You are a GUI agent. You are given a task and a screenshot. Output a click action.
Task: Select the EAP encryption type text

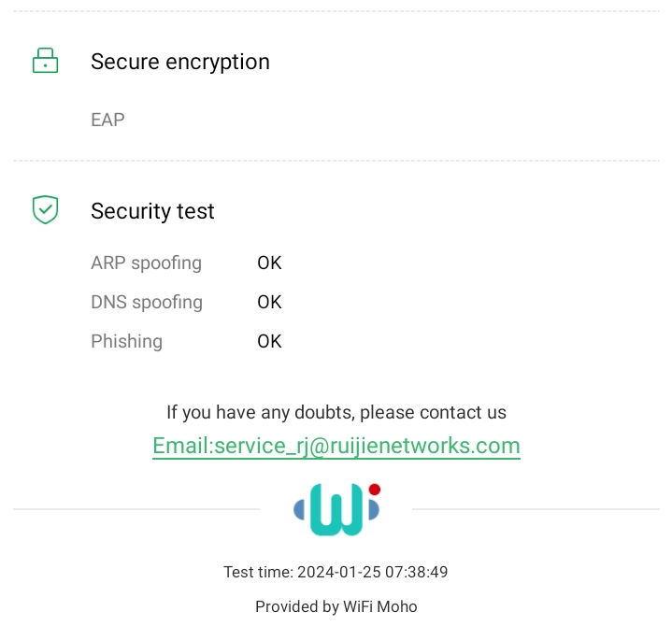coord(107,120)
